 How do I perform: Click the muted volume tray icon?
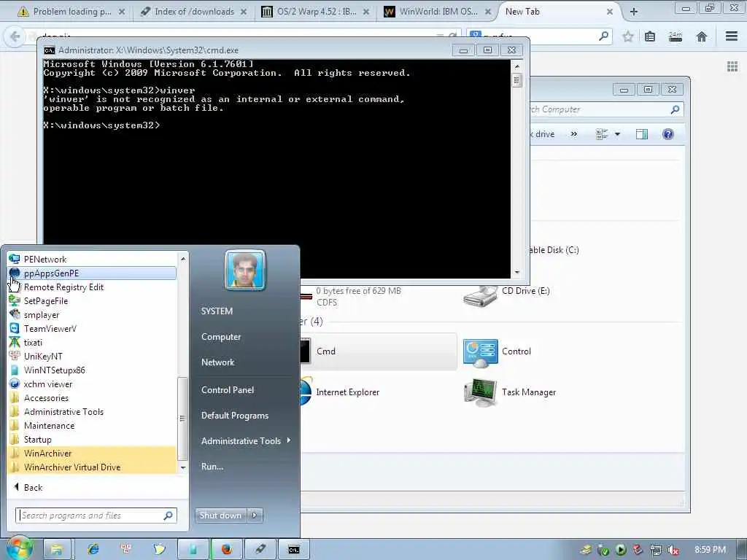(673, 550)
